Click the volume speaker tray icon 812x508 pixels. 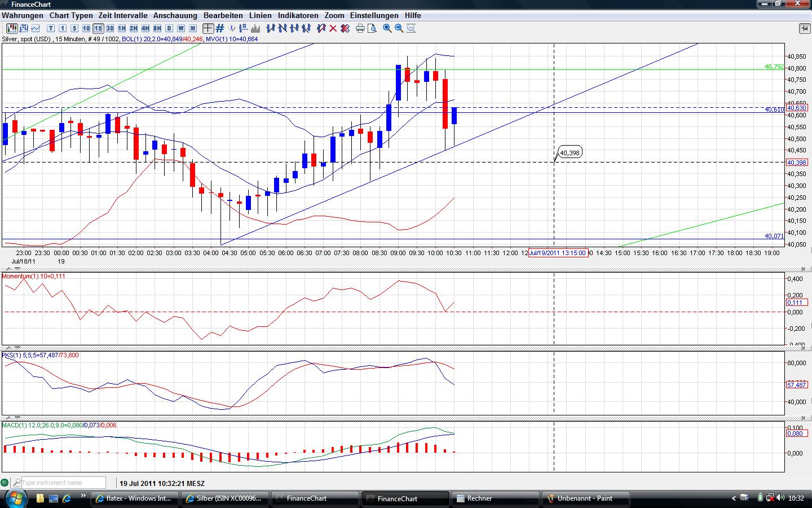pos(780,498)
